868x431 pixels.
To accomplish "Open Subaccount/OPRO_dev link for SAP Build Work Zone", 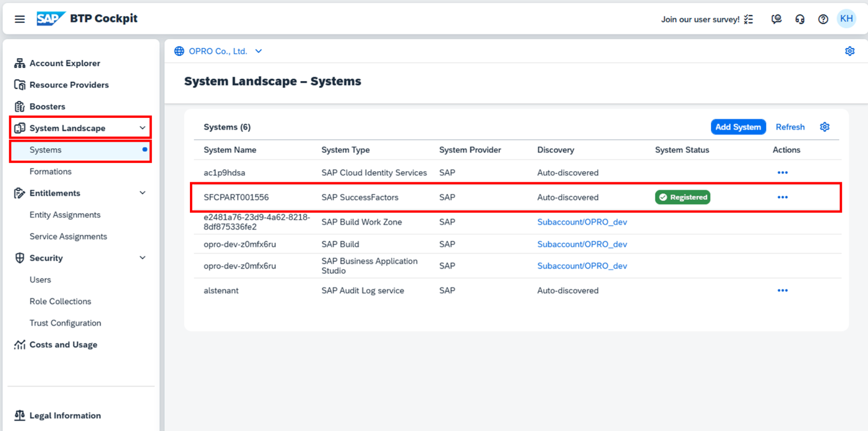I will coord(582,222).
